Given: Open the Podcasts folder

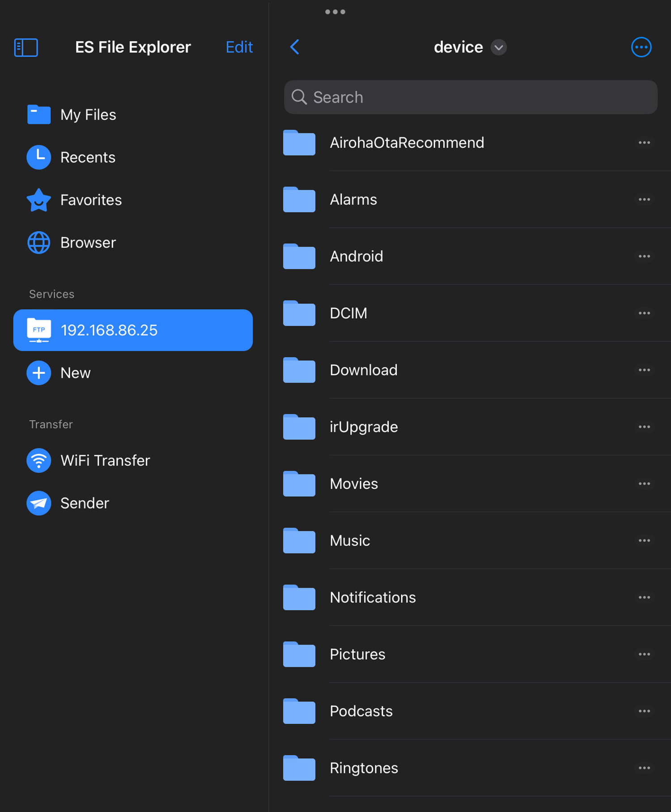Looking at the screenshot, I should pyautogui.click(x=470, y=711).
